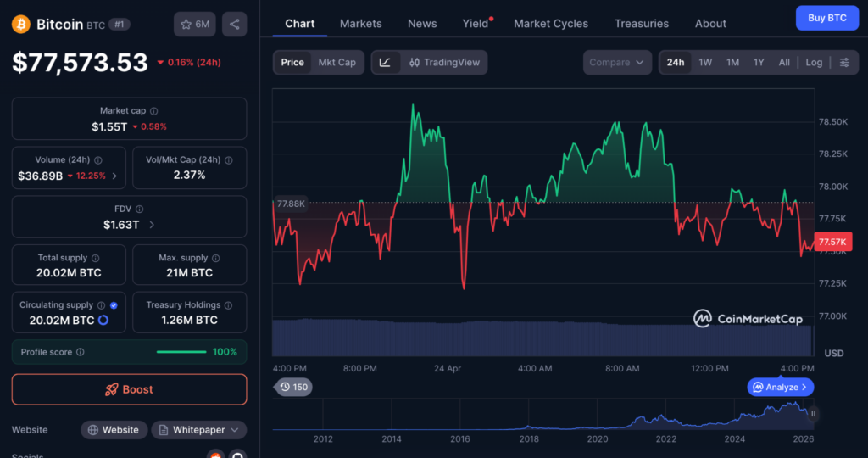Pause the mini timeline chart
This screenshot has width=868, height=458.
[813, 414]
